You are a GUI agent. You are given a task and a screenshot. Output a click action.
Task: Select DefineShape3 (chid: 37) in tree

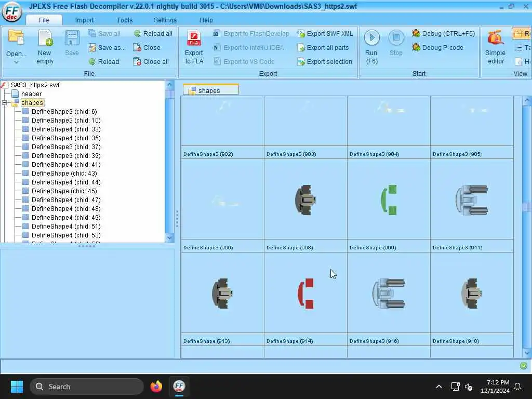[66, 147]
